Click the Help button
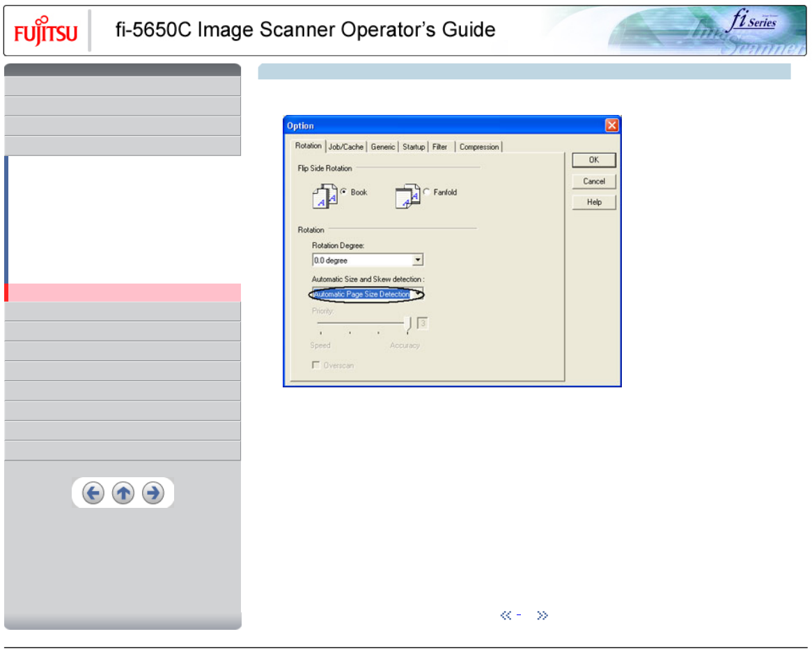Image resolution: width=812 pixels, height=650 pixels. pos(594,202)
